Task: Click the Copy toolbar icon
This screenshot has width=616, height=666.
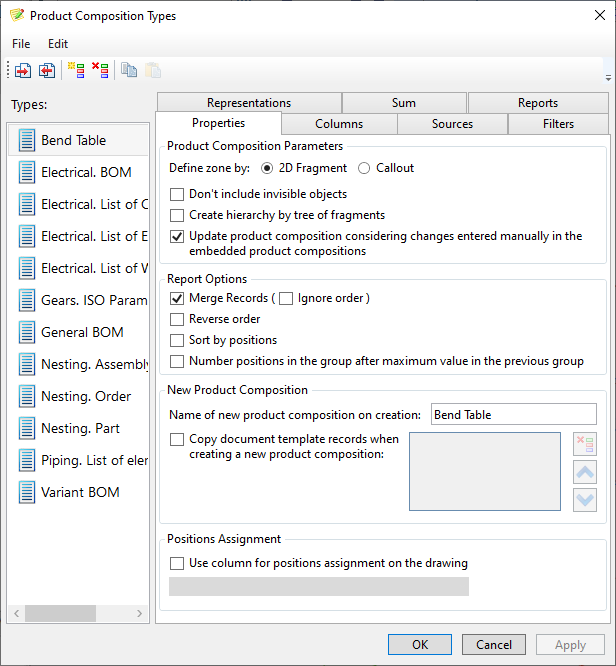Action: point(129,71)
